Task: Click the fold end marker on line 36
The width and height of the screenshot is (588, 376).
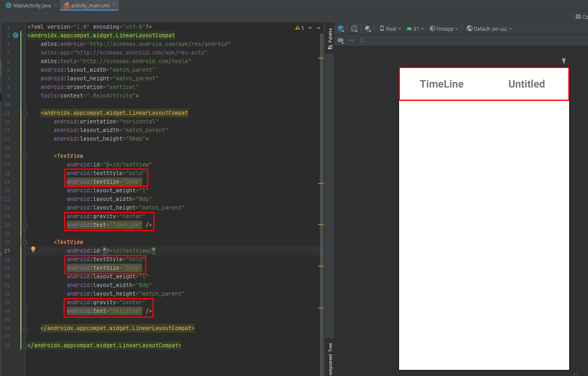Action: point(25,328)
